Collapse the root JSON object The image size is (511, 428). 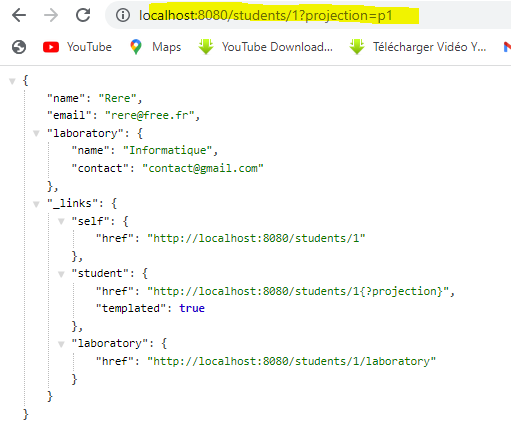click(x=12, y=81)
